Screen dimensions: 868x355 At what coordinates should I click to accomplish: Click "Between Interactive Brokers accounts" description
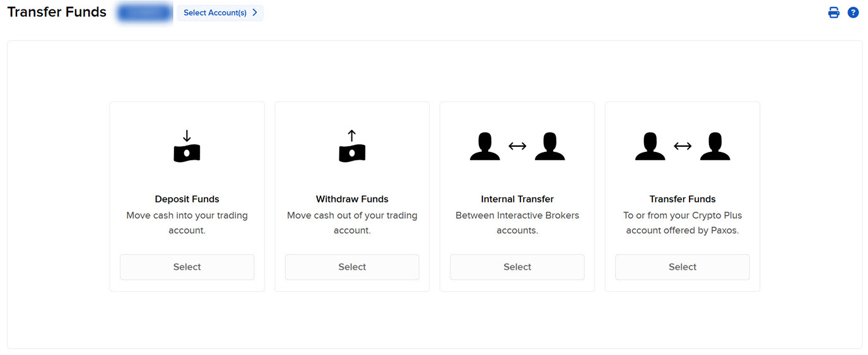517,223
